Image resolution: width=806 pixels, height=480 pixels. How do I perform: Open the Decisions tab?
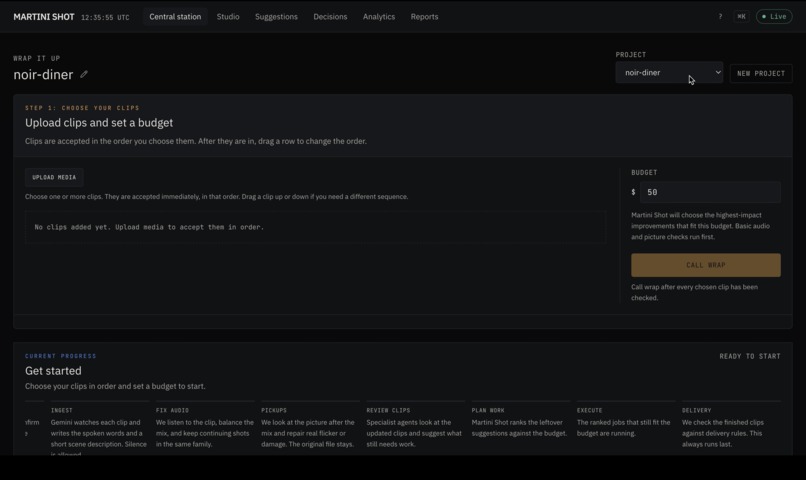point(330,16)
